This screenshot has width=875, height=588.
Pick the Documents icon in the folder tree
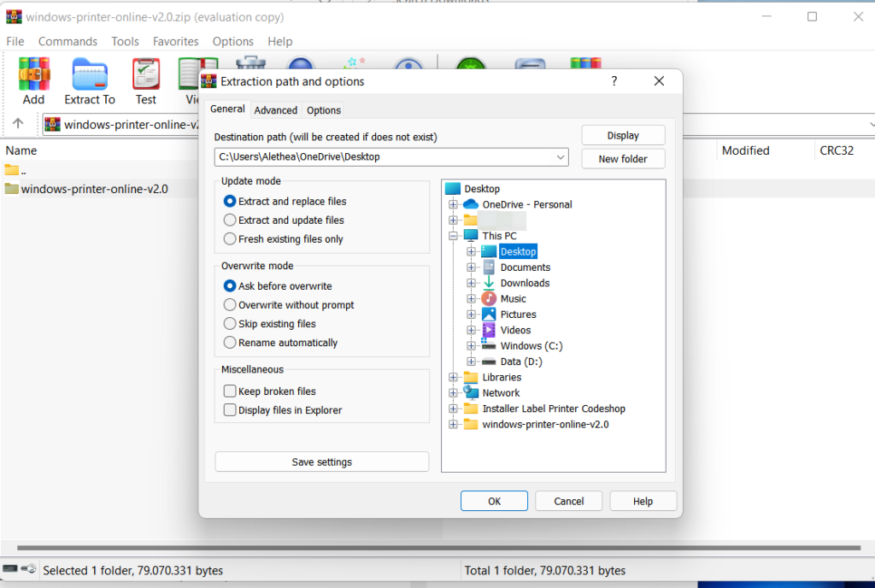pos(489,268)
